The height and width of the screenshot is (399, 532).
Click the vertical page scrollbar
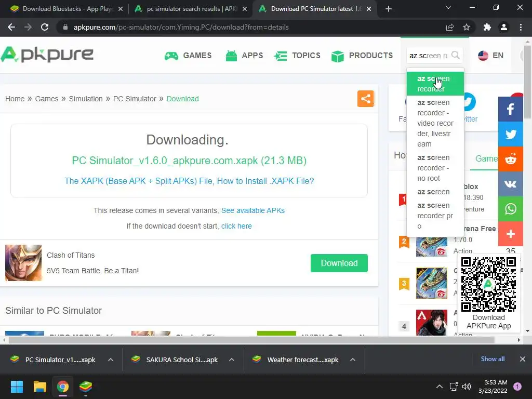tap(527, 83)
